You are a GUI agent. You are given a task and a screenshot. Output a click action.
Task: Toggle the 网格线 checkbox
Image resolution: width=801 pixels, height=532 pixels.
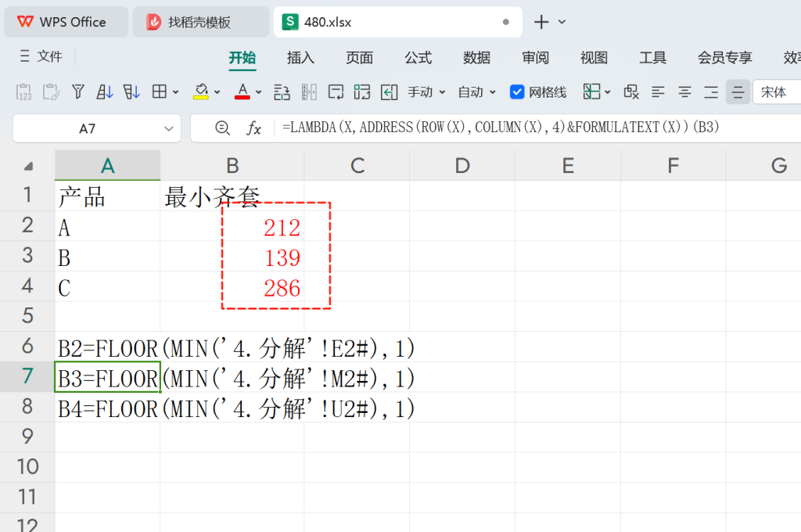(517, 92)
